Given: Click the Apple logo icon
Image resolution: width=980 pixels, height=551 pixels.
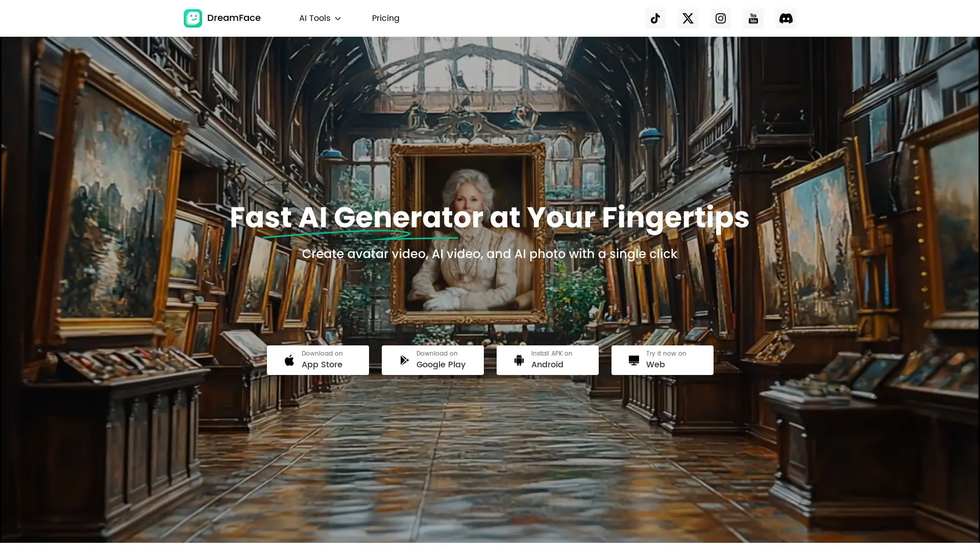Looking at the screenshot, I should pyautogui.click(x=289, y=360).
